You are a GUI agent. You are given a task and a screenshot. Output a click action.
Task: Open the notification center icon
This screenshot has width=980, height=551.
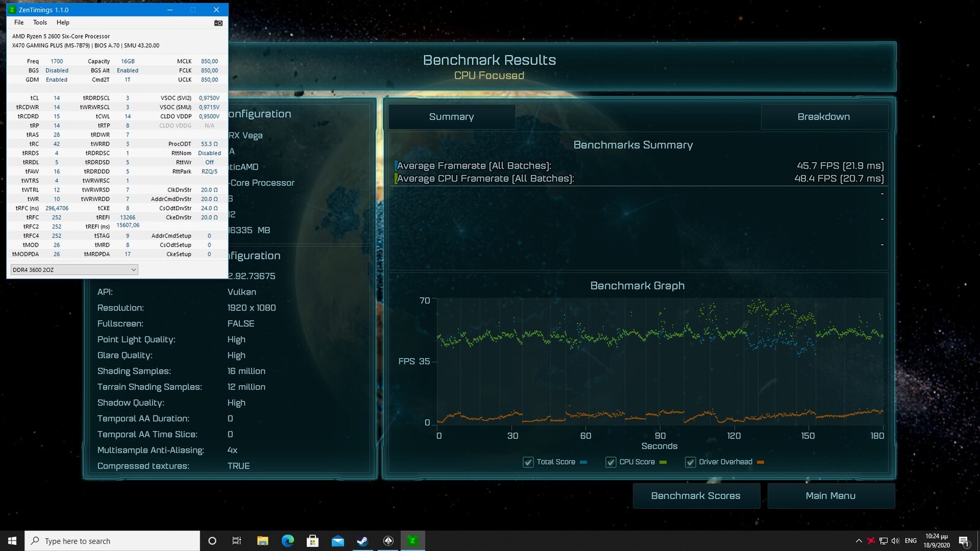(x=964, y=541)
